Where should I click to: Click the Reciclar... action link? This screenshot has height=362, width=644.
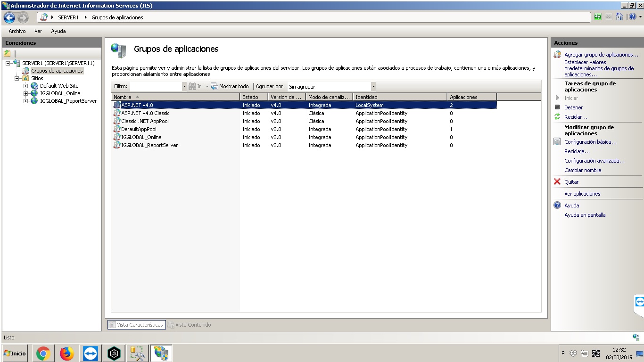pyautogui.click(x=576, y=117)
